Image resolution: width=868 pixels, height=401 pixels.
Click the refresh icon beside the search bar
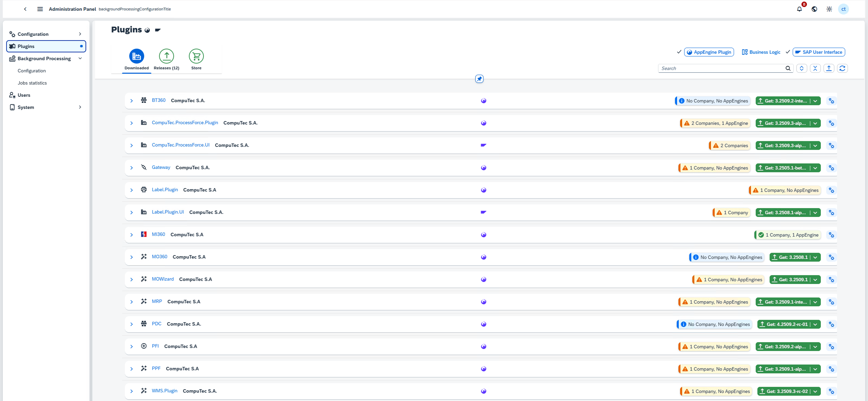coord(843,68)
